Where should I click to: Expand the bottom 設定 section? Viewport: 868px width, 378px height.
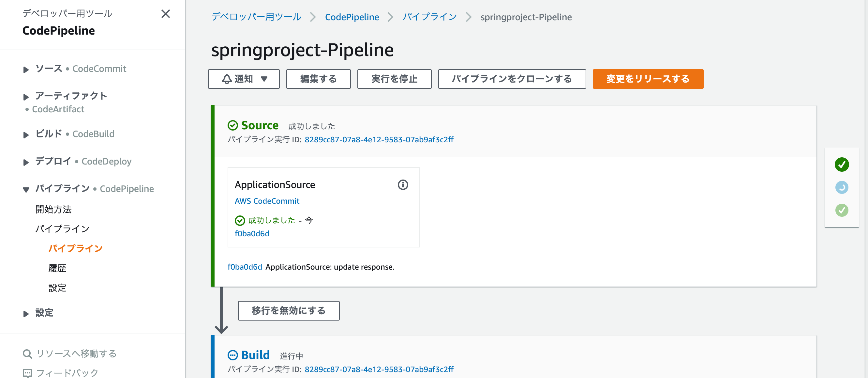pyautogui.click(x=26, y=314)
